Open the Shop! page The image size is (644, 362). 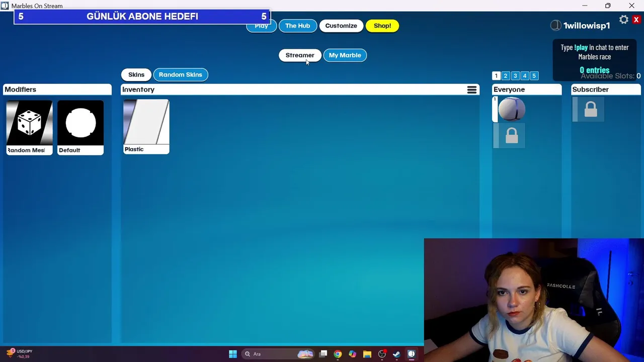(x=382, y=26)
